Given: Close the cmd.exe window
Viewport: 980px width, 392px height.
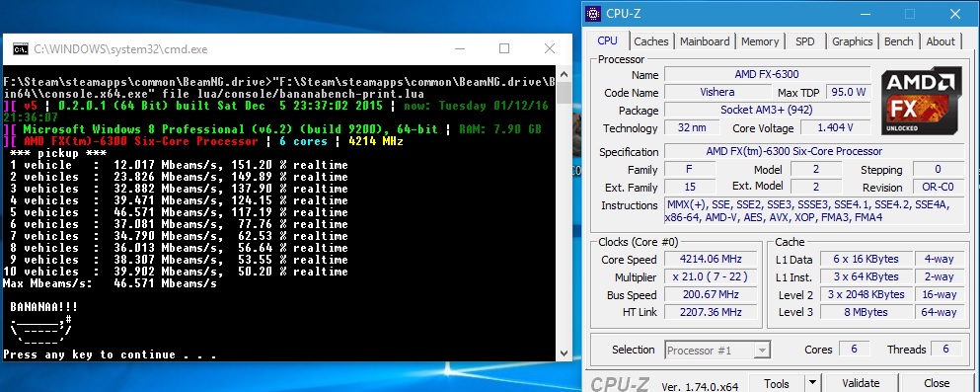Looking at the screenshot, I should [x=550, y=48].
